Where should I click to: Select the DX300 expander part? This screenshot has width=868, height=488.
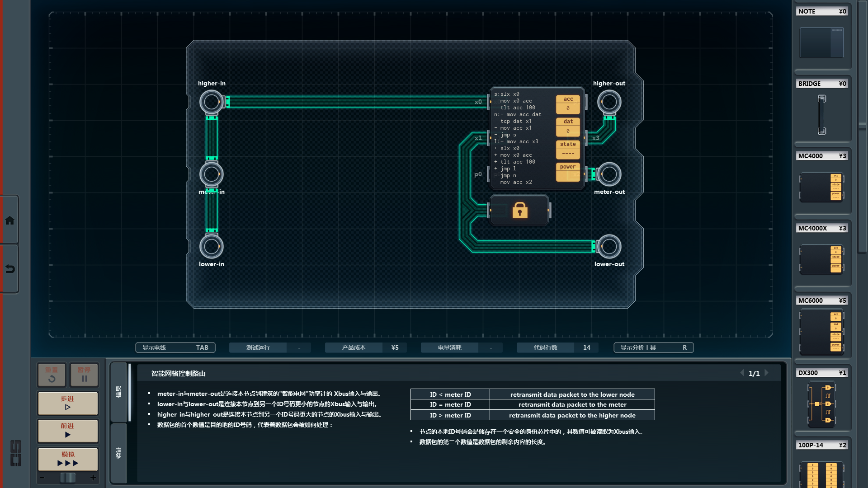coord(821,404)
